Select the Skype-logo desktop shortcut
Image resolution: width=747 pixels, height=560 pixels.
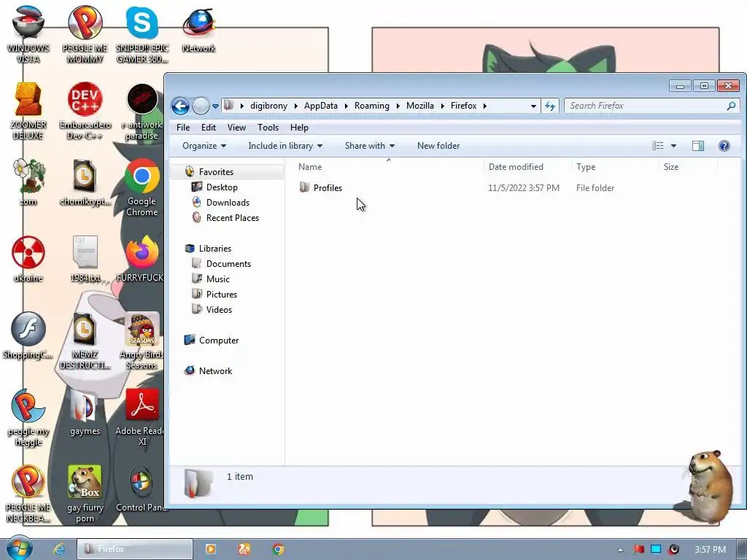tap(142, 34)
